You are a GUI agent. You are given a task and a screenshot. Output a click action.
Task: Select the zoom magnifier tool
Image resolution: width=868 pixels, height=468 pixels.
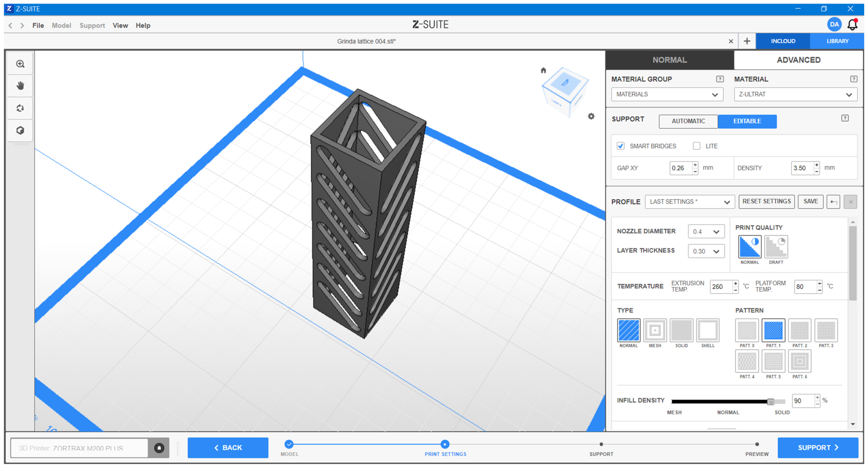point(20,64)
